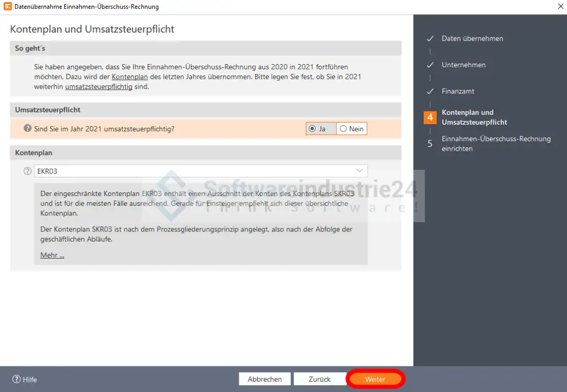Click the checkmark next to Unternehmen step
This screenshot has height=392, width=567.
click(x=430, y=65)
